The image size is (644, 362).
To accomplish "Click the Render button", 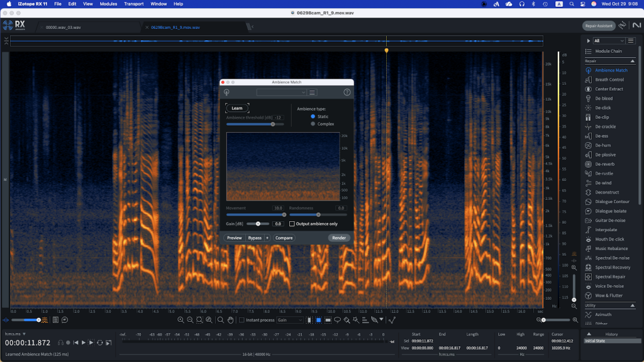I will (x=339, y=238).
